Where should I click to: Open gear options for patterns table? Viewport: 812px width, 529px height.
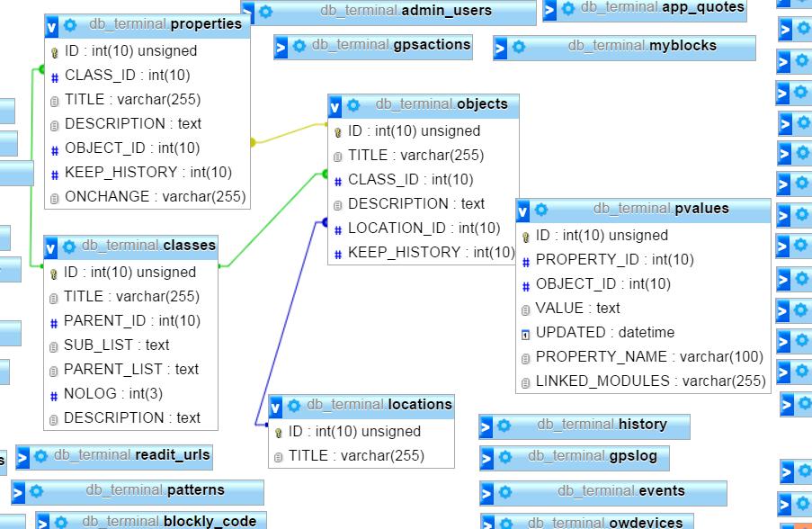click(x=36, y=490)
